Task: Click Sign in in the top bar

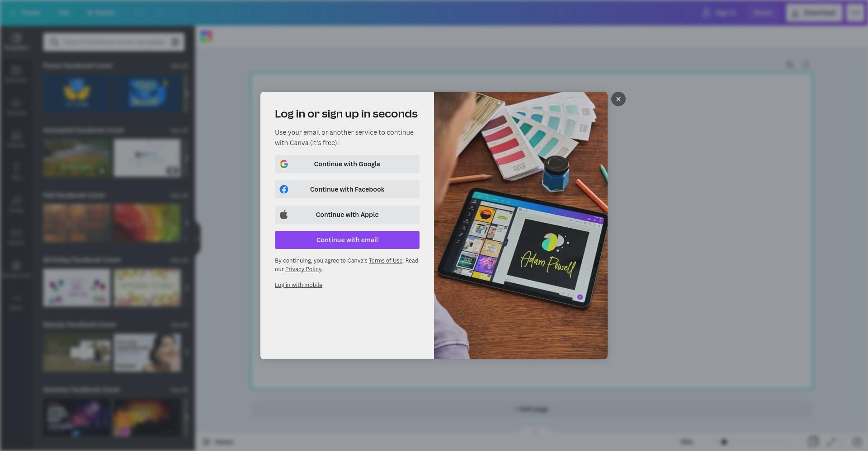Action: 719,13
